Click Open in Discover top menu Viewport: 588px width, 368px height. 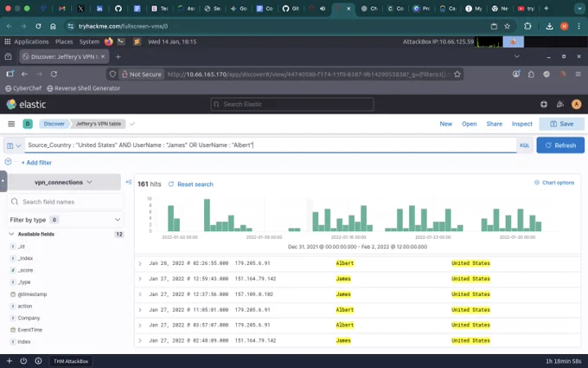tap(470, 124)
